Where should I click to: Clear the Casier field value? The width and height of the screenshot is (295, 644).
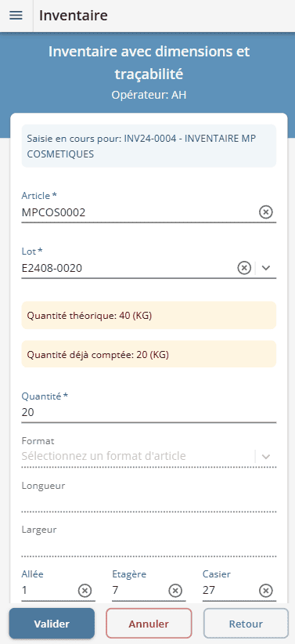[266, 591]
